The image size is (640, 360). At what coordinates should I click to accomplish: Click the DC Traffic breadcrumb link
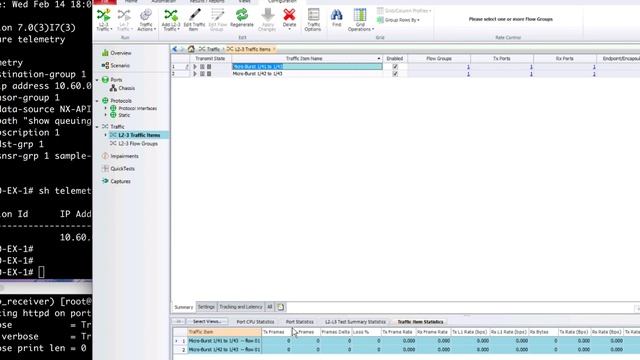click(x=209, y=49)
